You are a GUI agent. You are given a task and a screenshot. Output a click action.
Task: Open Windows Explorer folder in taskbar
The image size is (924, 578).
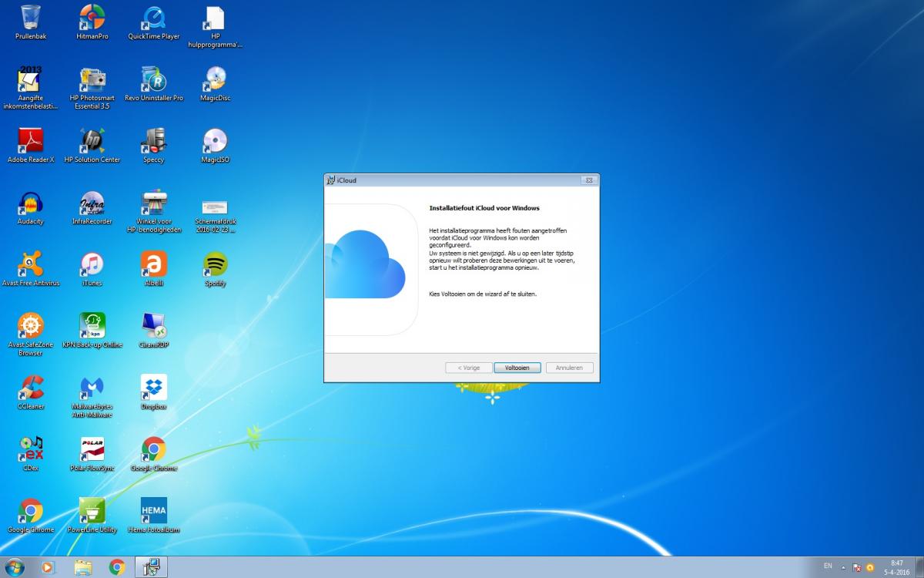tap(82, 567)
